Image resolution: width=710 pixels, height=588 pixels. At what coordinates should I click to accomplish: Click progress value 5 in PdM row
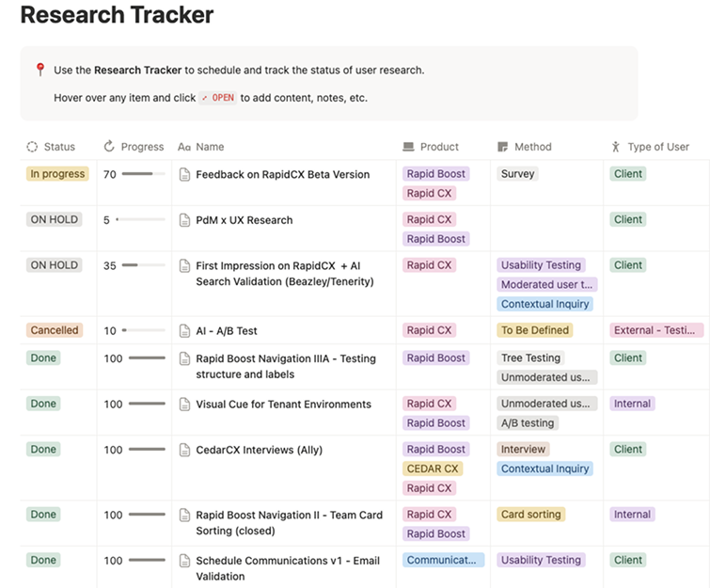(106, 220)
